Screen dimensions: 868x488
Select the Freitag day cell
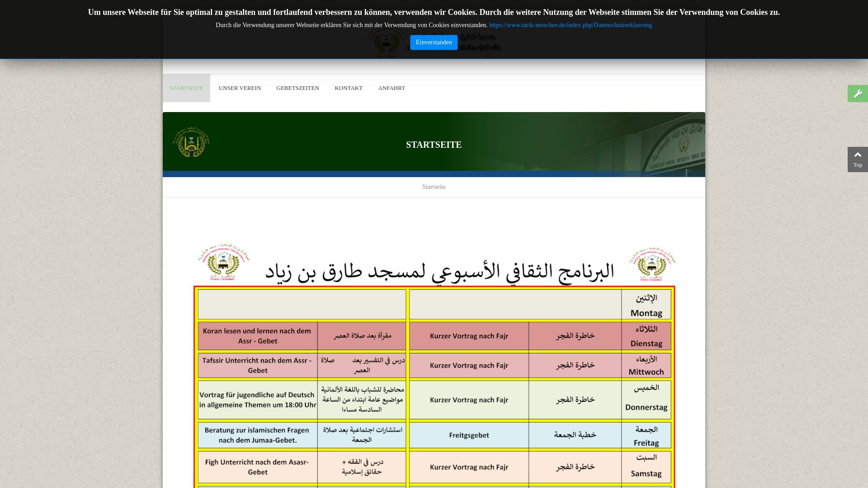point(646,435)
